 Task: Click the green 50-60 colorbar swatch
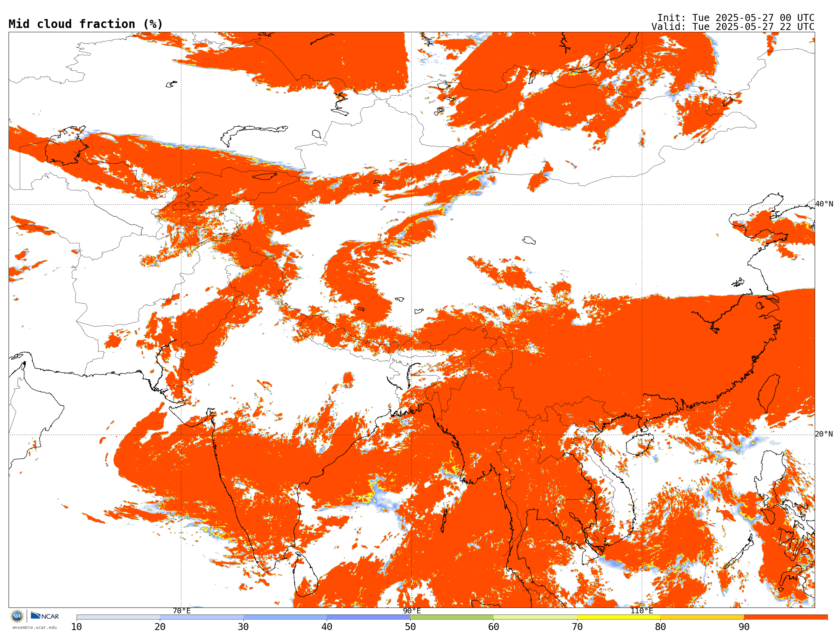[452, 617]
